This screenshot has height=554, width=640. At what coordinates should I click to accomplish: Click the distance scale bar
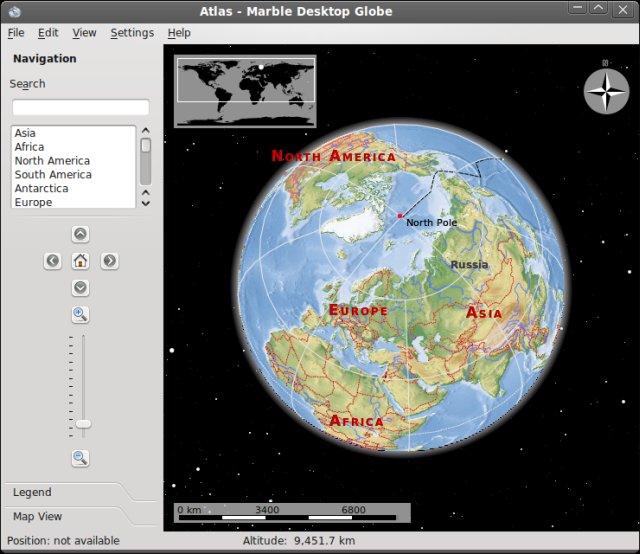click(x=292, y=513)
